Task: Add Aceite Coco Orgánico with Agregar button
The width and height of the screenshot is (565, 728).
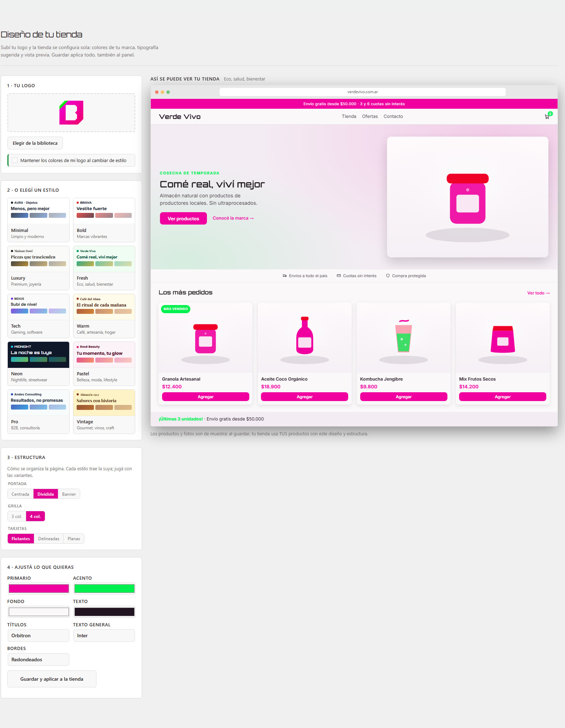Action: (x=304, y=397)
